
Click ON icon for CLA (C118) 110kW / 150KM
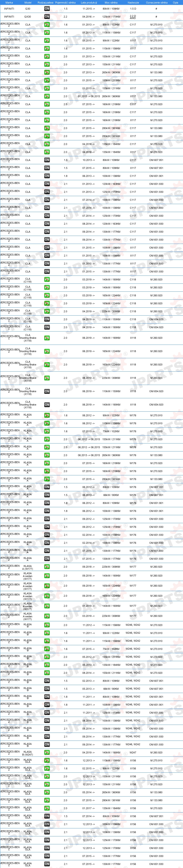(x=47, y=319)
